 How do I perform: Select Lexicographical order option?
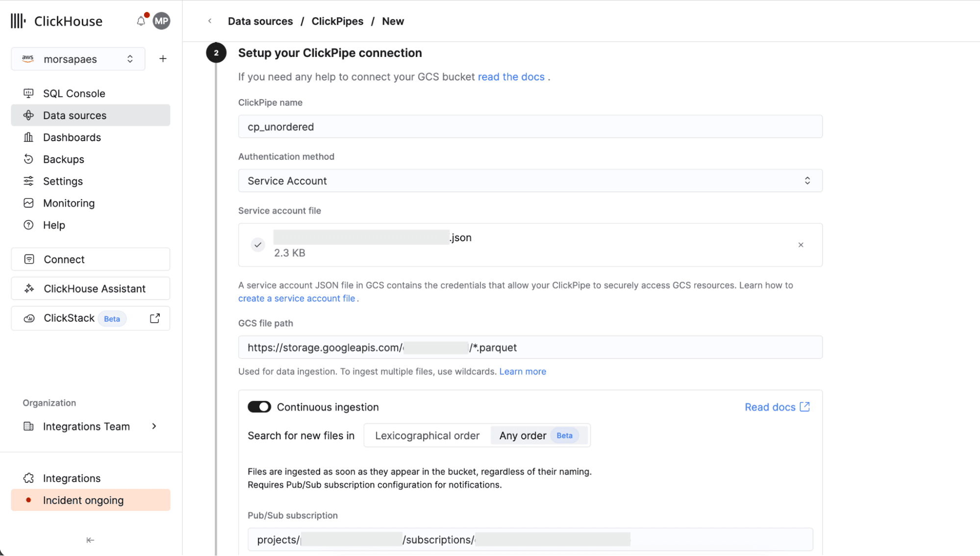coord(427,435)
